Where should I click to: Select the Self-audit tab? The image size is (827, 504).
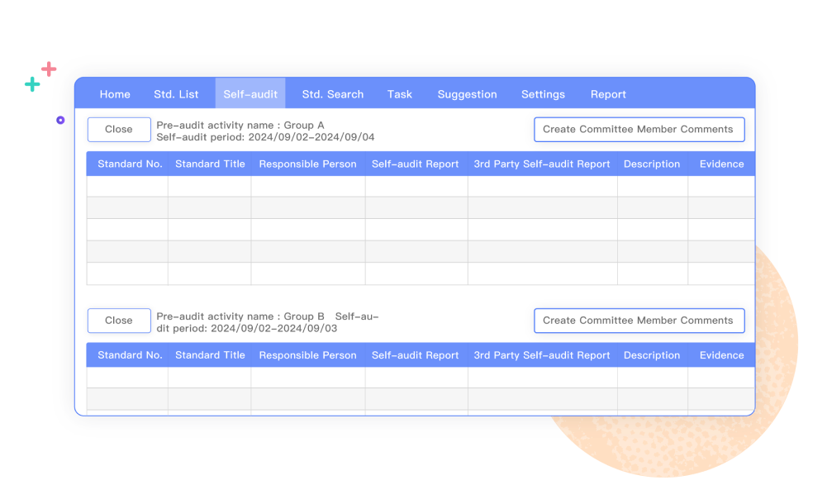[250, 94]
